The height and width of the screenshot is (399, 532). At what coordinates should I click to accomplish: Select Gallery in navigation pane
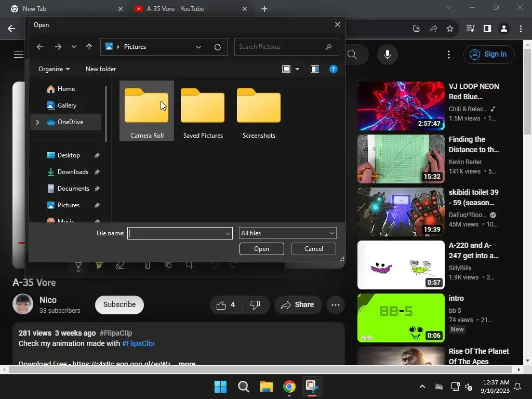pyautogui.click(x=67, y=105)
